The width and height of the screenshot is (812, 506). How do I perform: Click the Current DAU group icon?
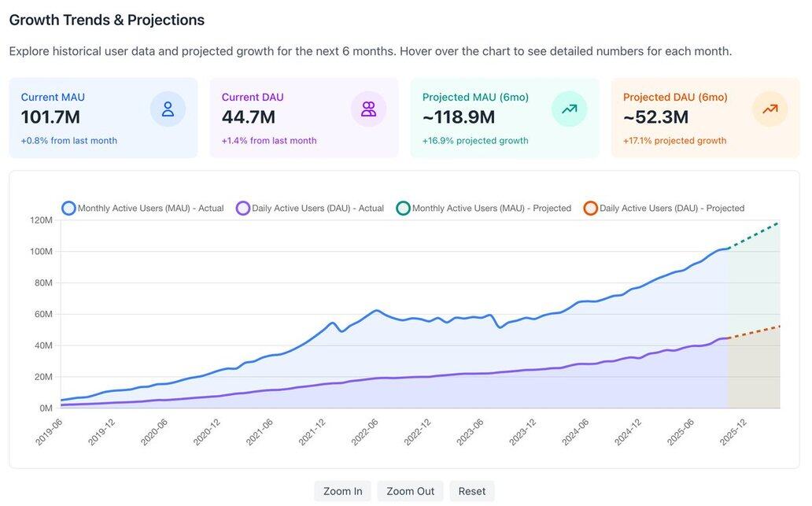pyautogui.click(x=368, y=109)
